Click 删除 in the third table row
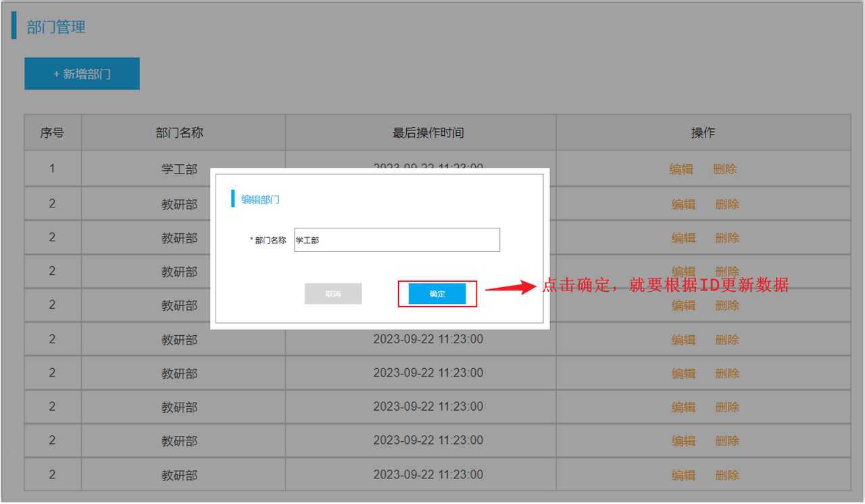 coord(727,238)
